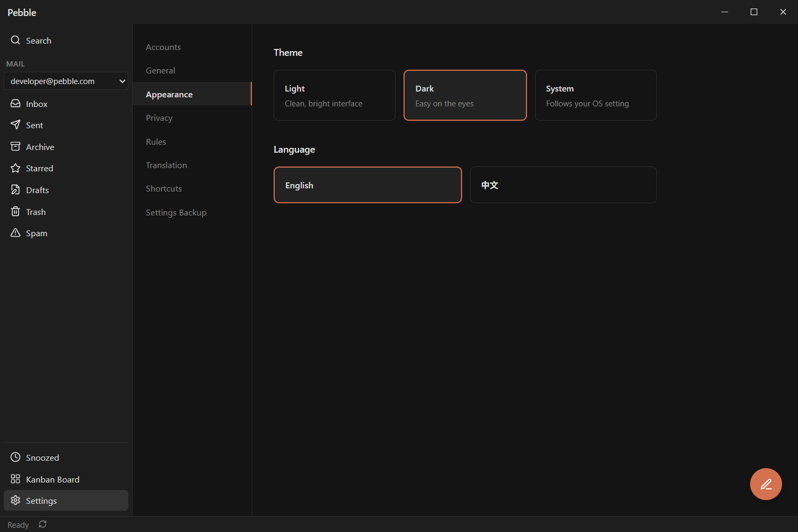Screen dimensions: 798x532
Task: Maximize the Pebble window
Action: [x=754, y=12]
